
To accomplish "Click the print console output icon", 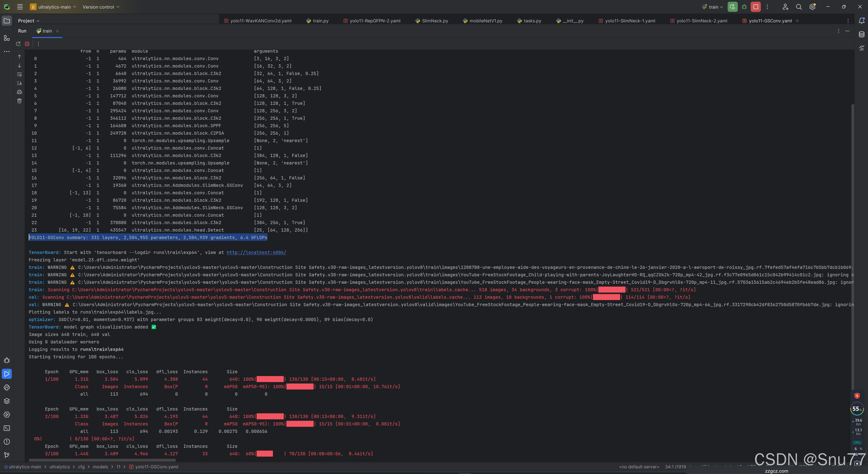I will click(19, 92).
